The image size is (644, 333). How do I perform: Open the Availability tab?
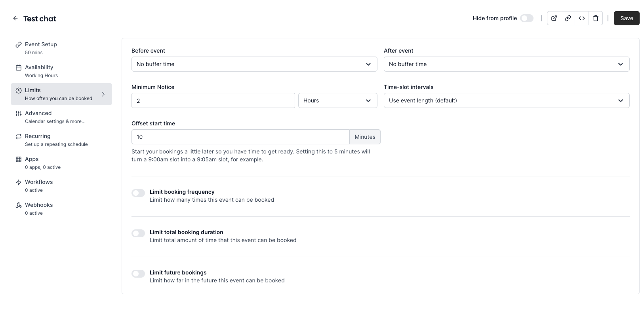[61, 71]
